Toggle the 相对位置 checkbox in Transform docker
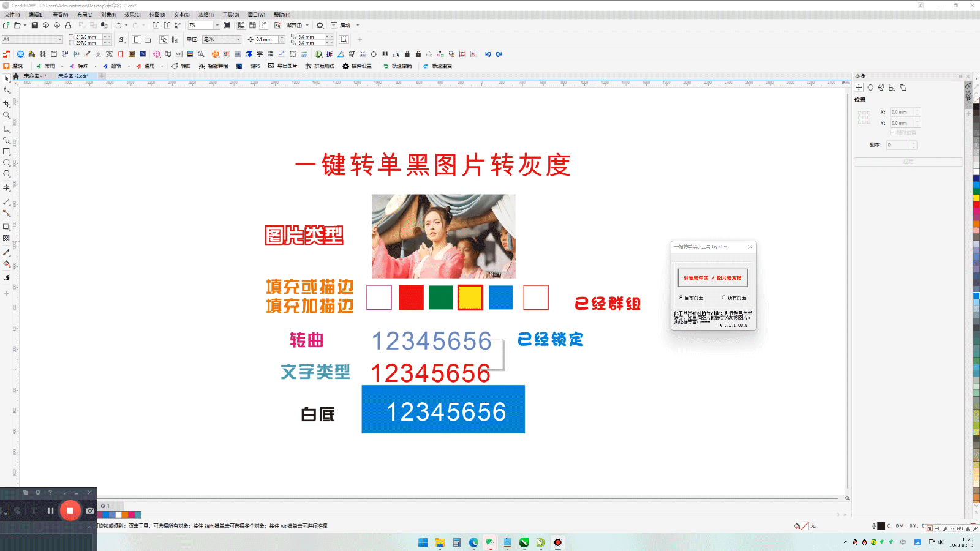 893,132
